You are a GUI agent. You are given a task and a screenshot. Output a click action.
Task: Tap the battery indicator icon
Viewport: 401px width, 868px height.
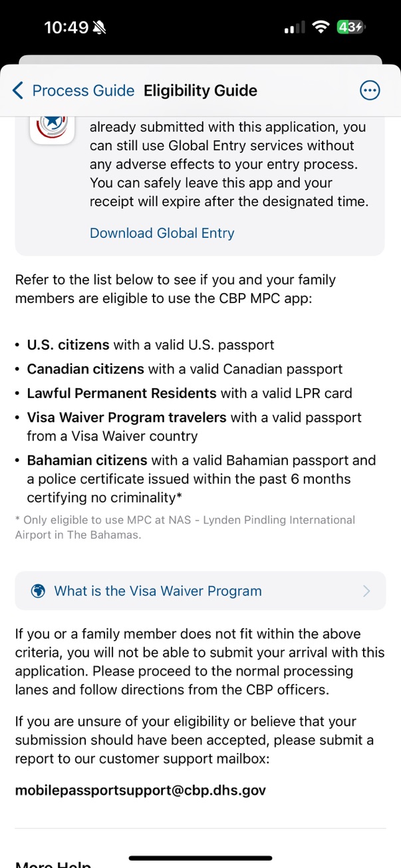(350, 27)
